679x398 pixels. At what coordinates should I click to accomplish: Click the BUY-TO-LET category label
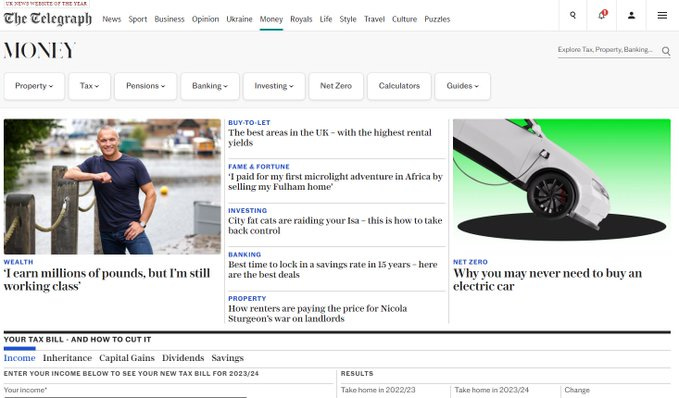point(249,123)
